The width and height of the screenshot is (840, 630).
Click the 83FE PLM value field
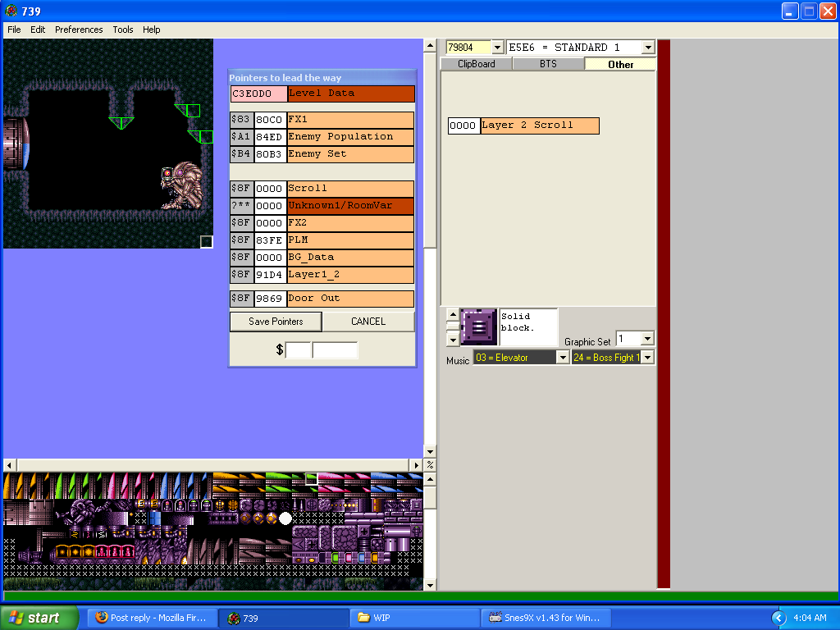coord(270,240)
